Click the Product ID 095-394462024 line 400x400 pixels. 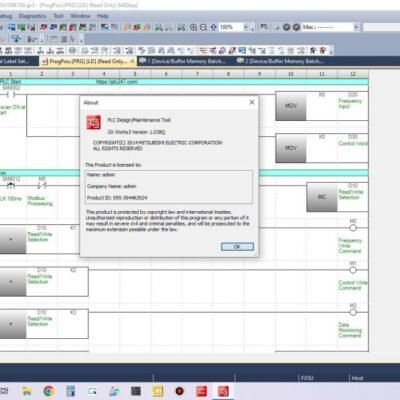tap(117, 198)
